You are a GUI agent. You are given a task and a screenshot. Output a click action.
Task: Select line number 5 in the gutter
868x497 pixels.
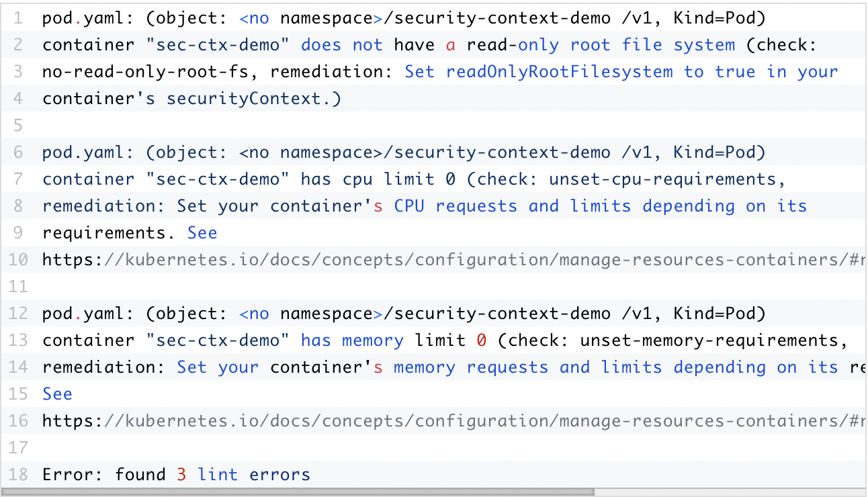coord(17,126)
